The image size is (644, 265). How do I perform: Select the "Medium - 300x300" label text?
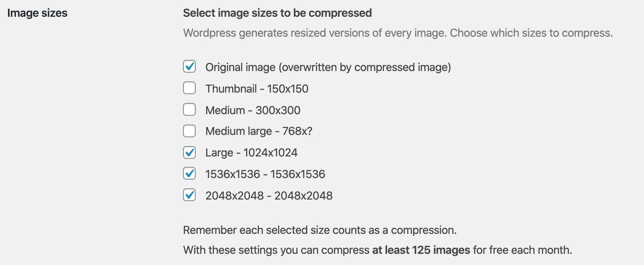click(252, 110)
